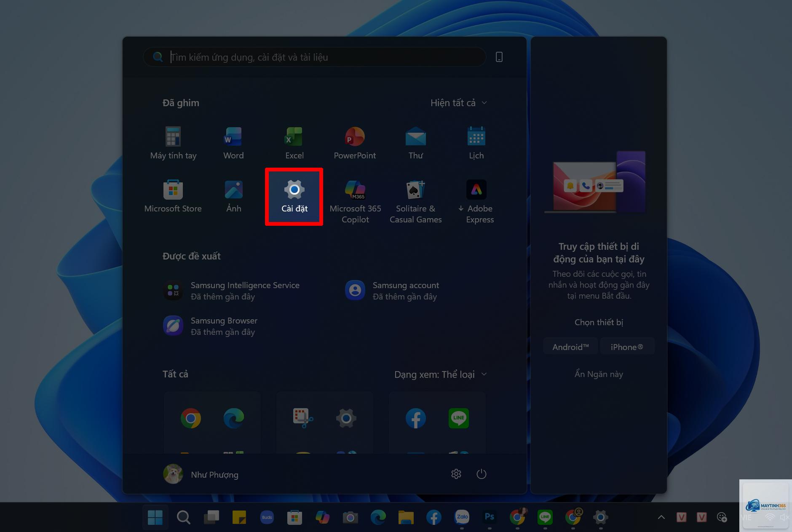Viewport: 792px width, 532px height.
Task: Open Sticky Notes on the taskbar
Action: click(239, 517)
